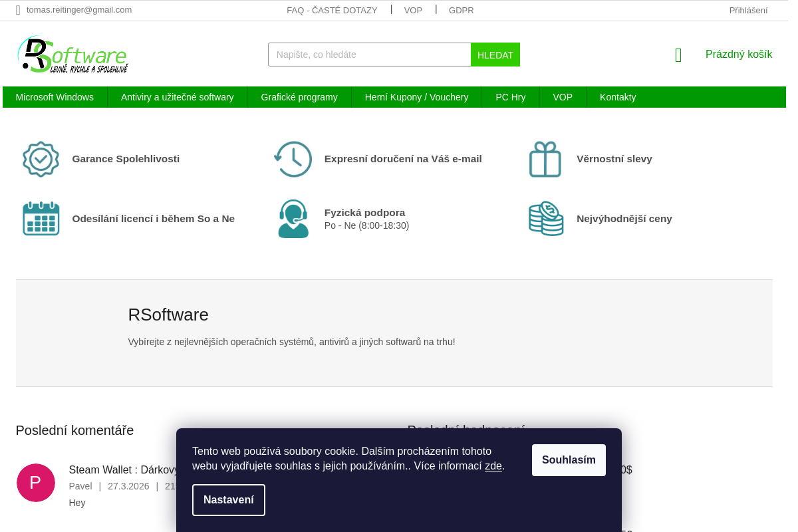Open the Kontakty page

click(618, 97)
